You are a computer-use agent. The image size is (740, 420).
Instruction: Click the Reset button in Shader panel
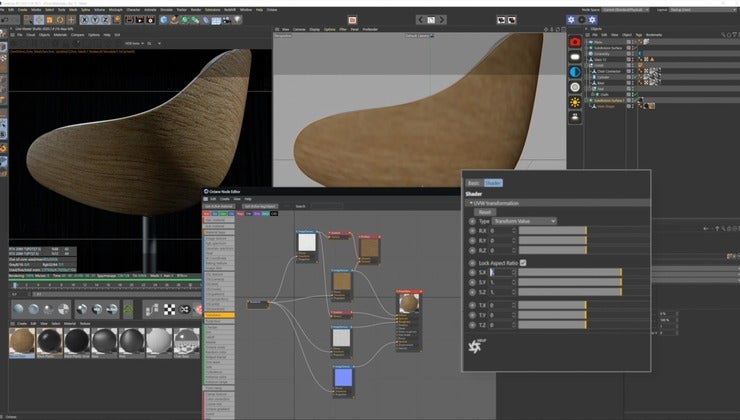click(x=485, y=212)
